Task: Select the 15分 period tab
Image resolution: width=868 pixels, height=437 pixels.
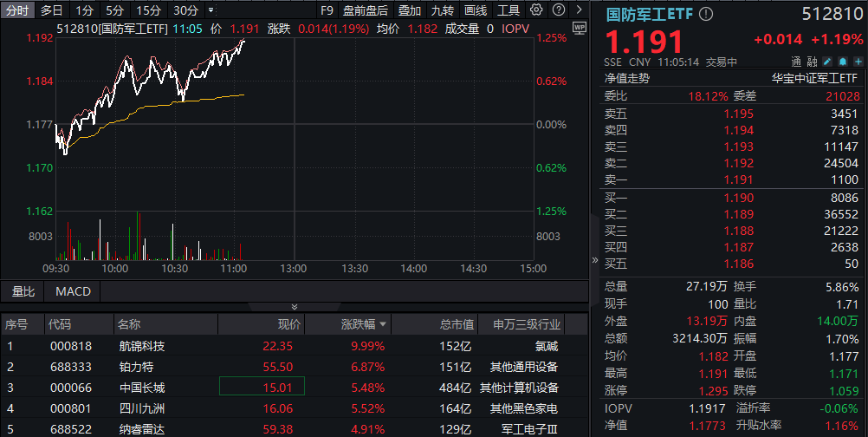Action: (149, 10)
